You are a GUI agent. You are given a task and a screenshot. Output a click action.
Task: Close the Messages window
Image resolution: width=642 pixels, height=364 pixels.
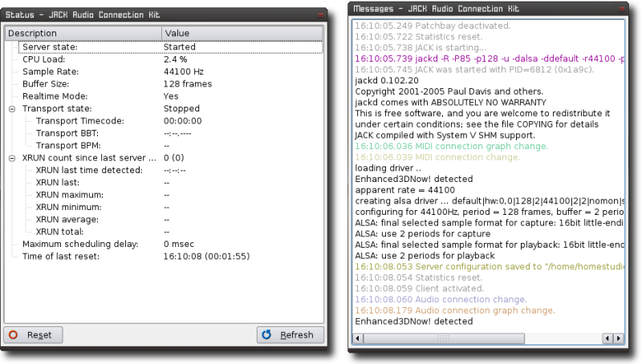pos(622,9)
